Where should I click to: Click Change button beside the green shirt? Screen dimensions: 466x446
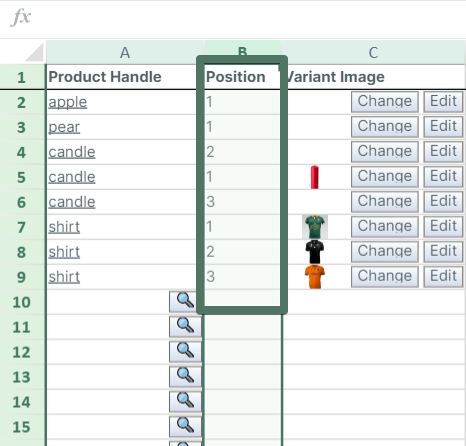point(385,227)
